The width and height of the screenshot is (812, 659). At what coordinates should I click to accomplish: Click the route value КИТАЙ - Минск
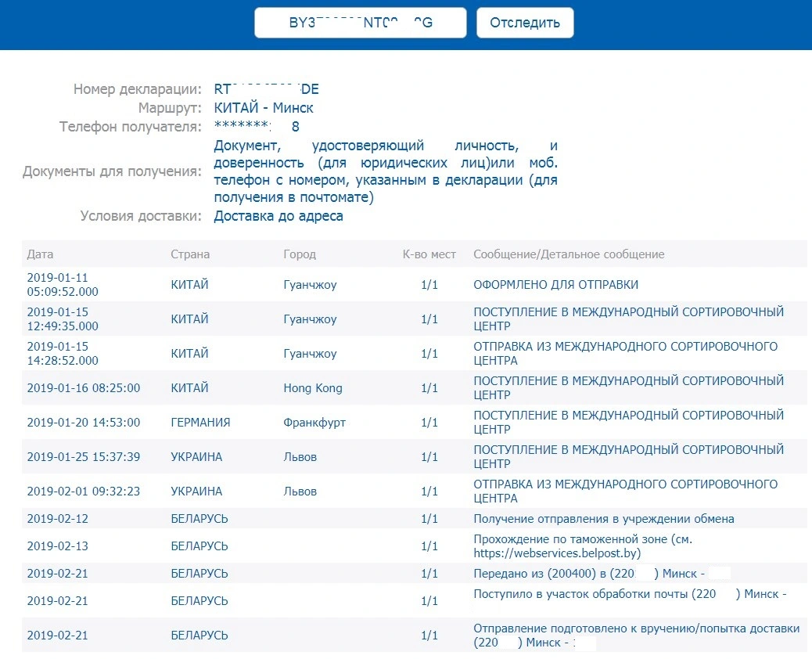[x=264, y=108]
